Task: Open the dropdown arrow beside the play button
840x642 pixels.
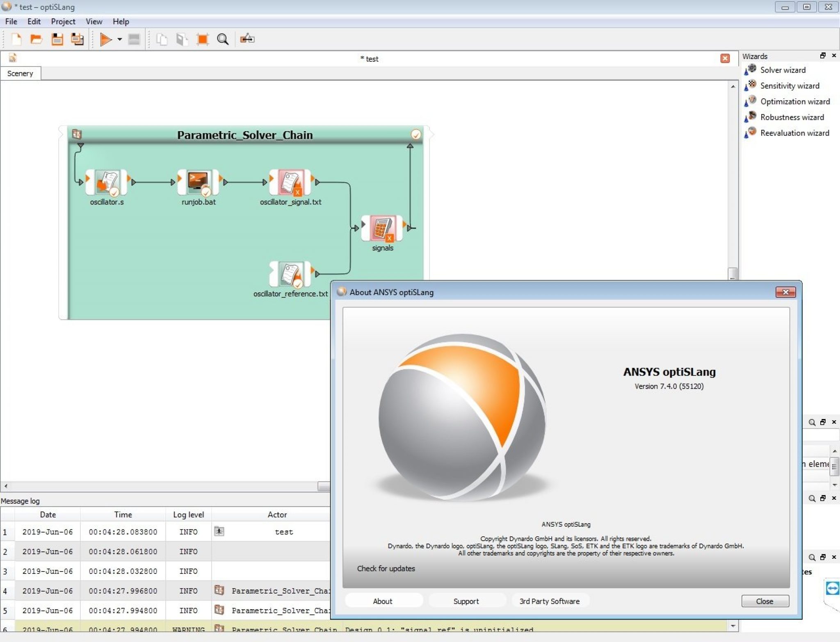Action: click(x=120, y=39)
